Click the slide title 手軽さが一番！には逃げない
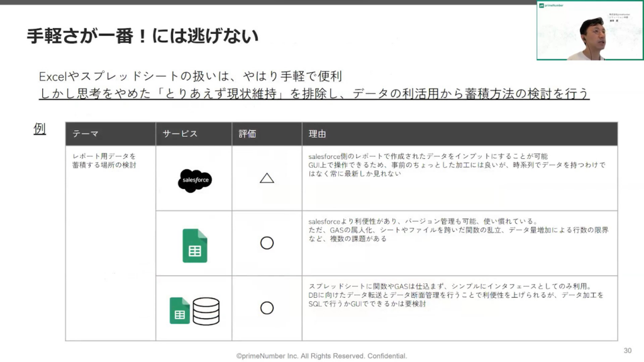 coord(142,36)
